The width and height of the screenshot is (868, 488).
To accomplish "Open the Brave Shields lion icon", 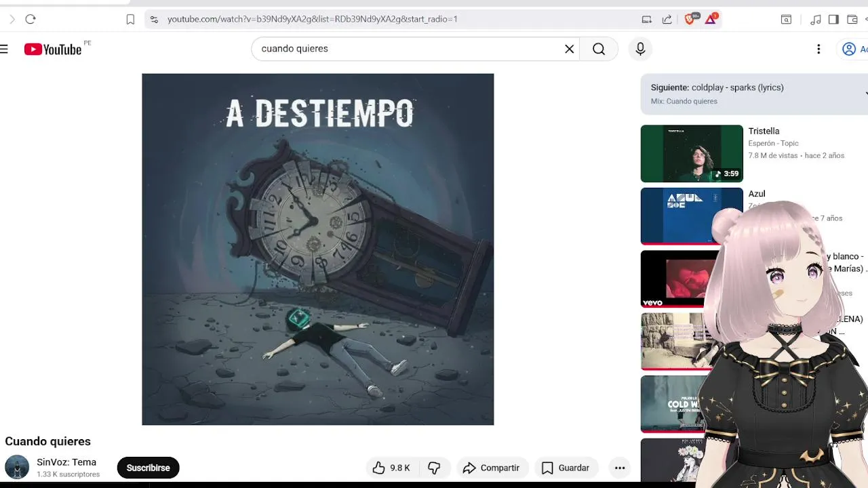I will click(x=690, y=19).
